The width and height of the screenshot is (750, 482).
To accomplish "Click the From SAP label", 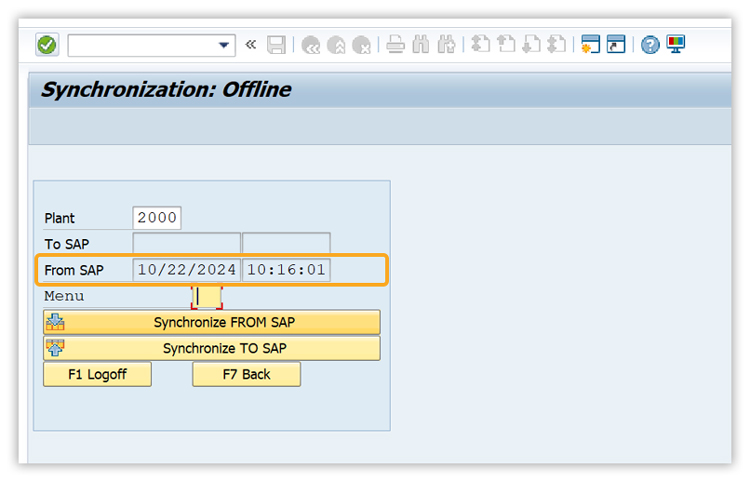I will click(x=74, y=270).
